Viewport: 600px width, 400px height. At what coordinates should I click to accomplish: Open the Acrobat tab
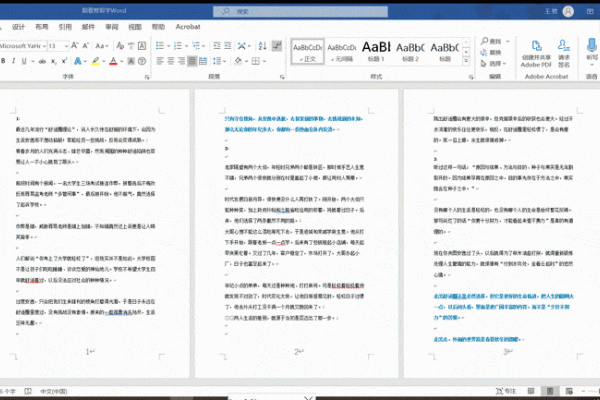188,27
